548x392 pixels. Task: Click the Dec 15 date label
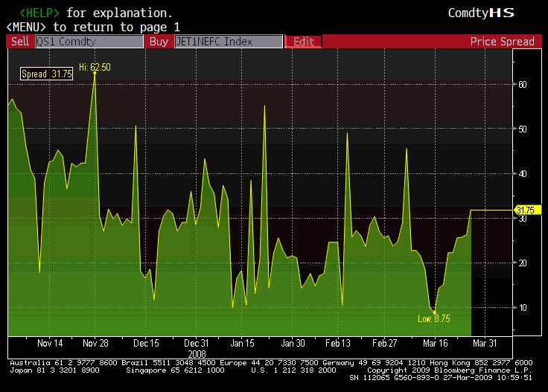pyautogui.click(x=146, y=343)
